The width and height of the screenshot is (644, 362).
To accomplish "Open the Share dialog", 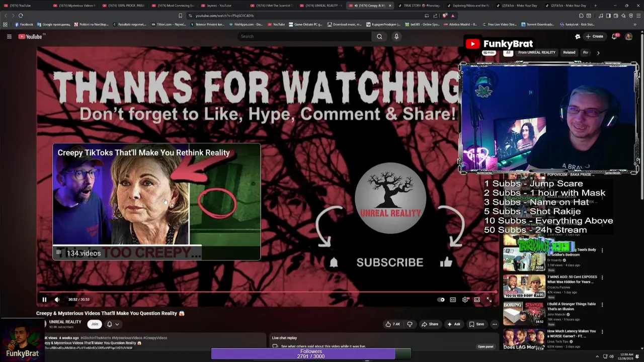I will point(430,324).
